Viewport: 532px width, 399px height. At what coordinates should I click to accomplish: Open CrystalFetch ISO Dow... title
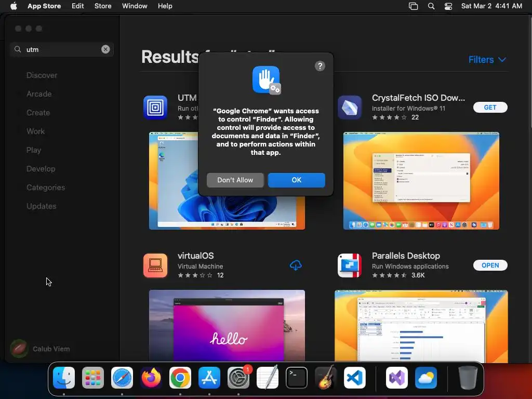pos(418,98)
